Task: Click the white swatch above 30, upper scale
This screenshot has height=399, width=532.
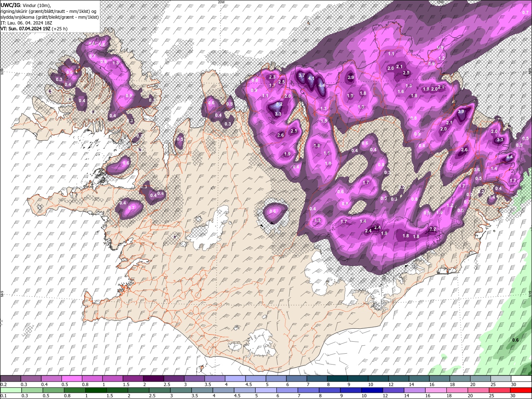Action: click(x=522, y=379)
